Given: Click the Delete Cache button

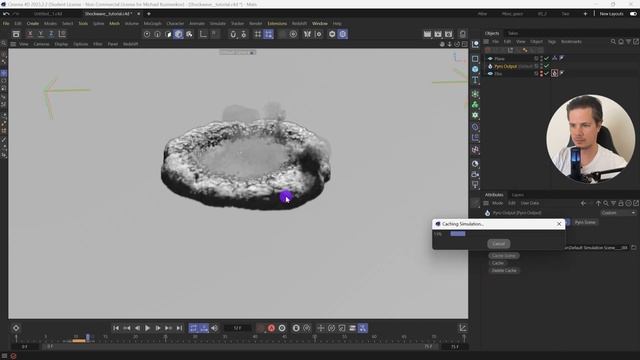Looking at the screenshot, I should [504, 270].
